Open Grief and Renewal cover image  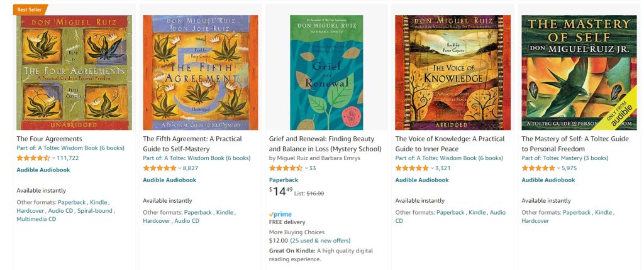click(326, 73)
